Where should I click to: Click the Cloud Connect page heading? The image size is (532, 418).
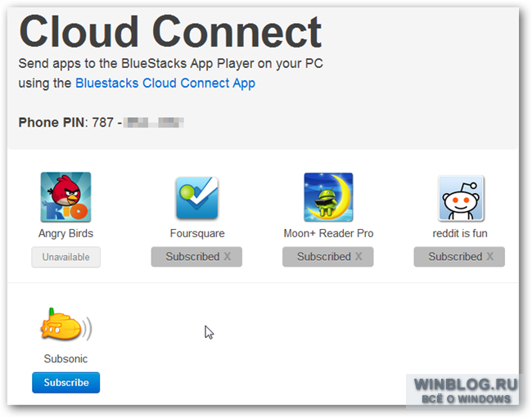tap(170, 32)
